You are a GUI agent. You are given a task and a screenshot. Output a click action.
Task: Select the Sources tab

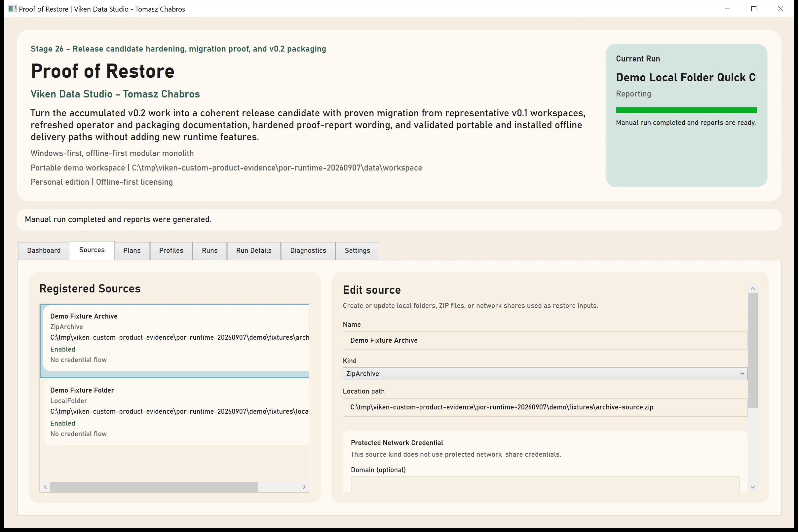[x=92, y=250]
